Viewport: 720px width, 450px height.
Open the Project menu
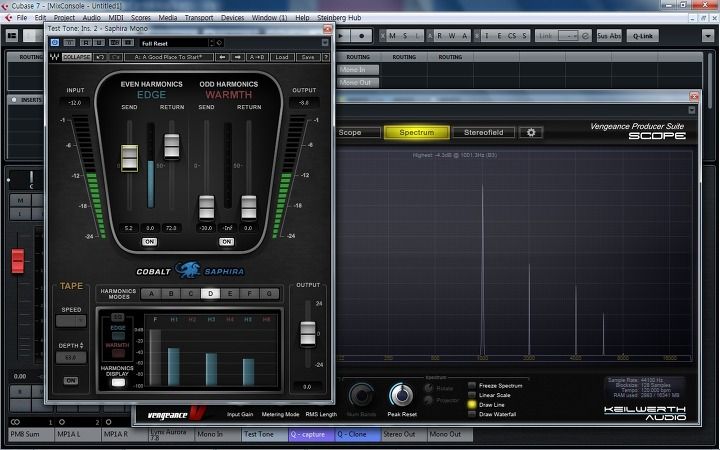tap(64, 17)
